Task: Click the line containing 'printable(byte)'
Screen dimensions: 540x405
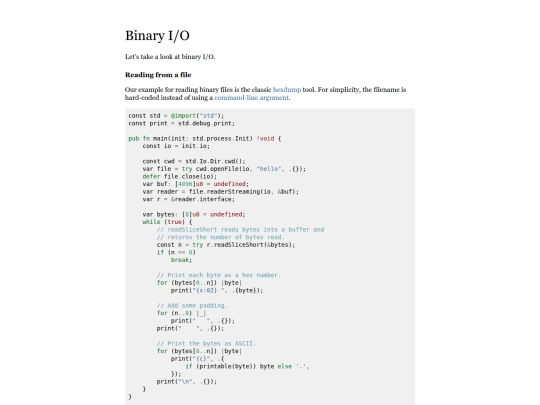Action: [247, 366]
